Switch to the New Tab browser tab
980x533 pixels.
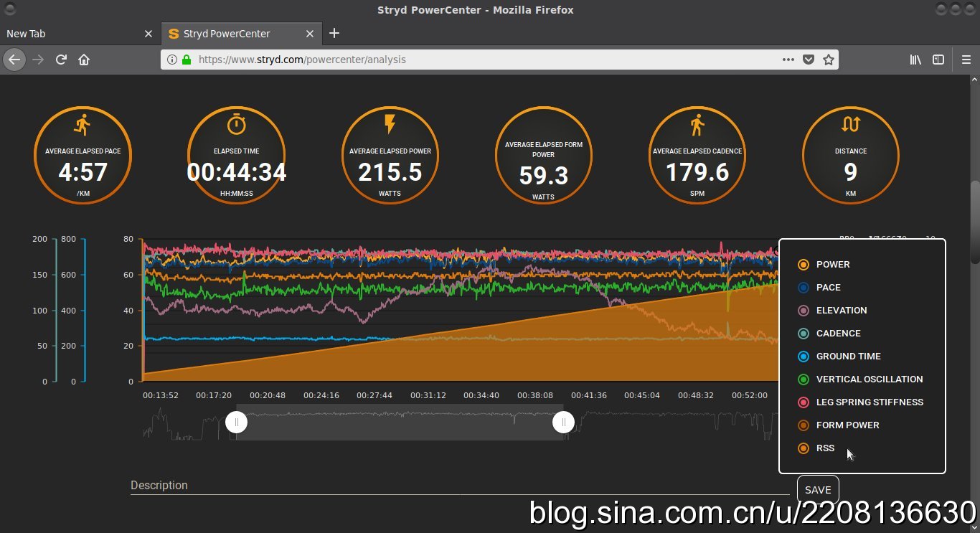coord(79,34)
